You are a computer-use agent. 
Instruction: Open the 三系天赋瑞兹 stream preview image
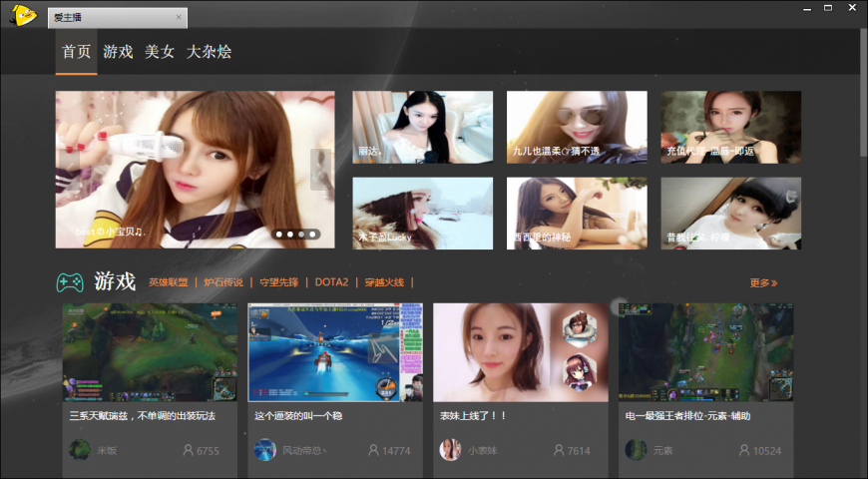coord(150,352)
